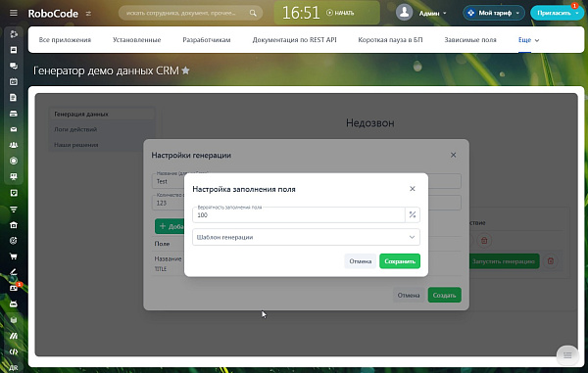Close the Настройка заполнения поля dialog
This screenshot has height=373, width=588.
tap(413, 189)
